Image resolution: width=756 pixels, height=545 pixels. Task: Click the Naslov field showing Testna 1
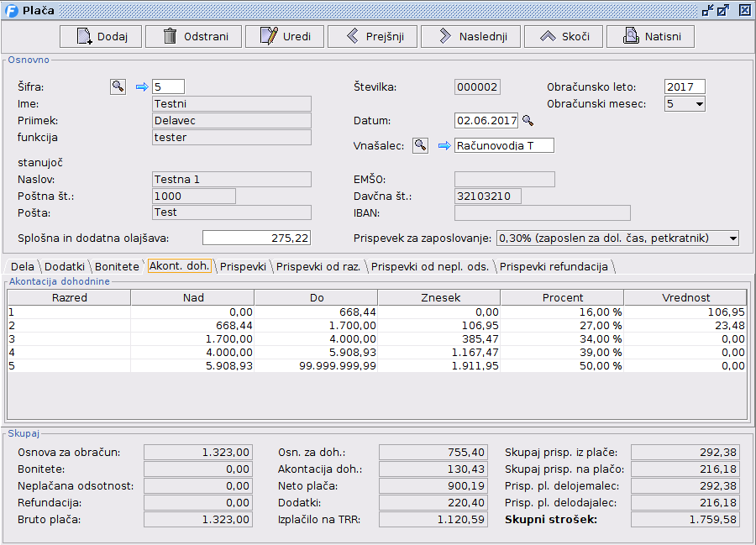point(232,179)
